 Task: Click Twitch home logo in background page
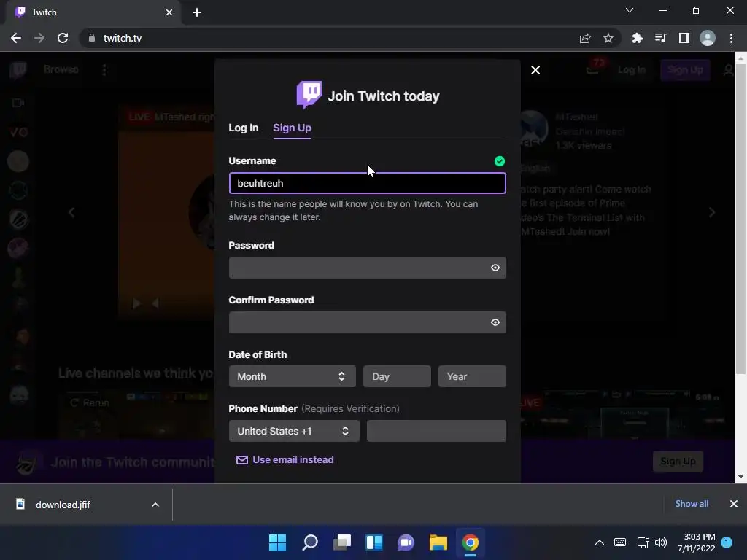coord(18,70)
